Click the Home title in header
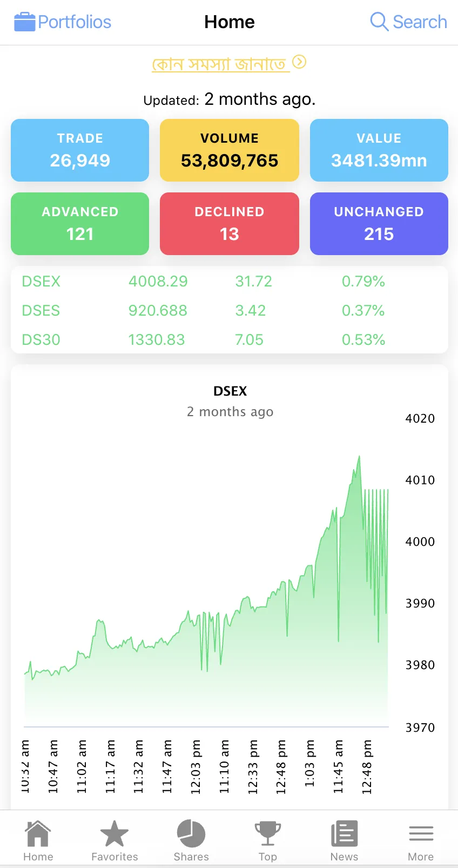Viewport: 458px width, 868px height. coord(230,22)
